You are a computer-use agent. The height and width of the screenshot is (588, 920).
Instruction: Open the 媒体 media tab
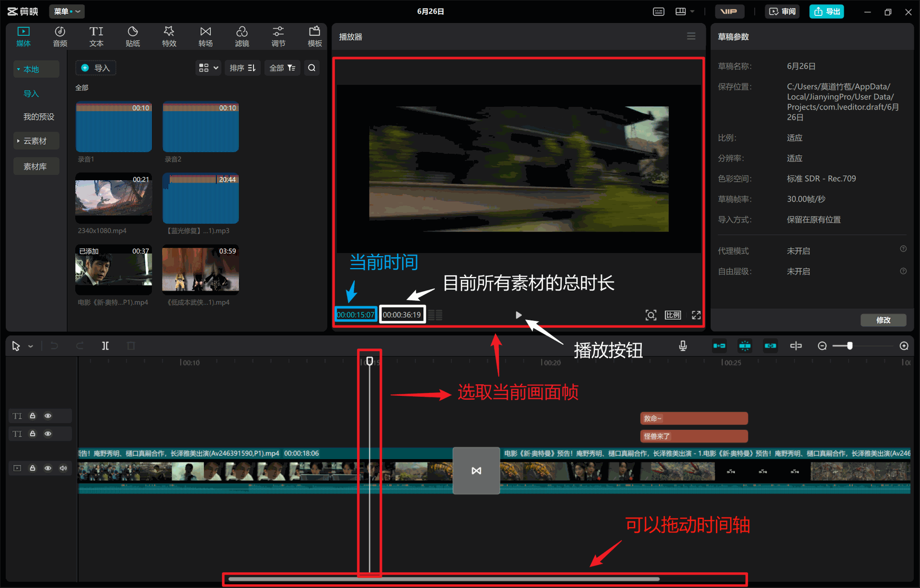pos(23,36)
